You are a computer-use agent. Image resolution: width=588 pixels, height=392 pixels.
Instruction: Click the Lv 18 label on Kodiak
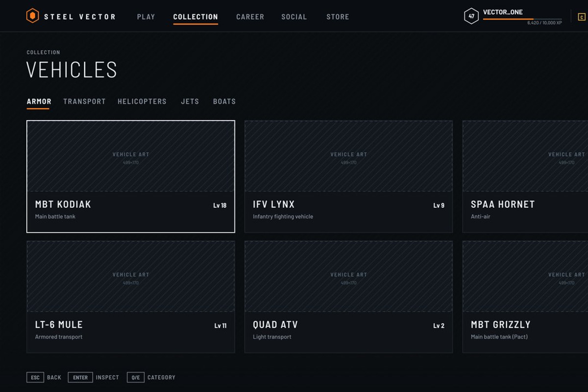[x=220, y=205]
